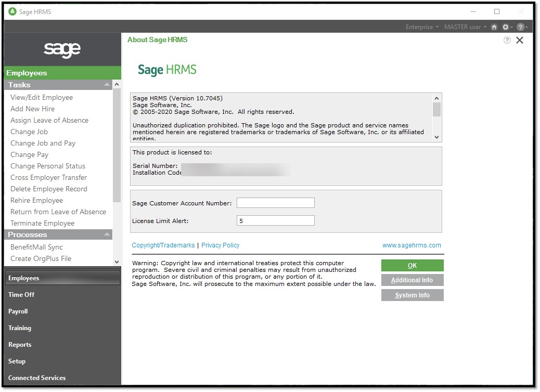
Task: Open the MASTER user dropdown
Action: [x=465, y=27]
